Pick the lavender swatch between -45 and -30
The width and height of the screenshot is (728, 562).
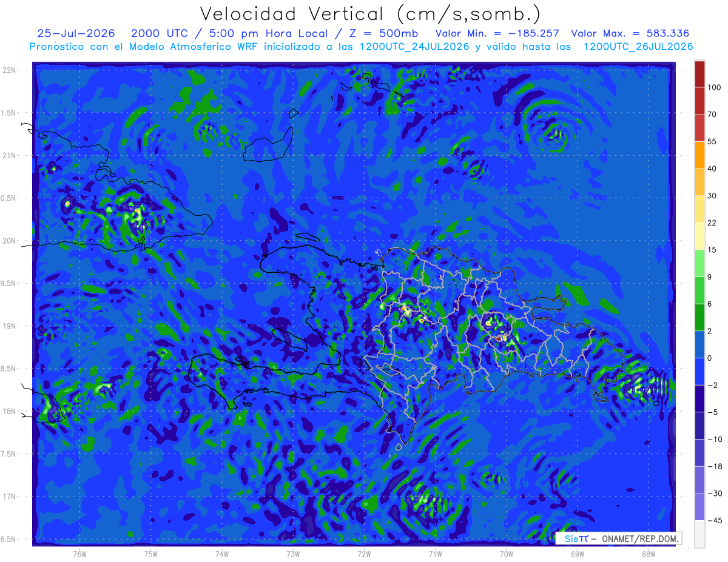click(699, 507)
